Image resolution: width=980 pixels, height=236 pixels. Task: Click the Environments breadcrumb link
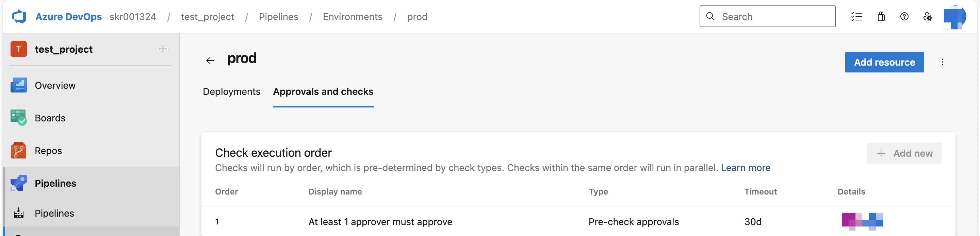point(352,16)
